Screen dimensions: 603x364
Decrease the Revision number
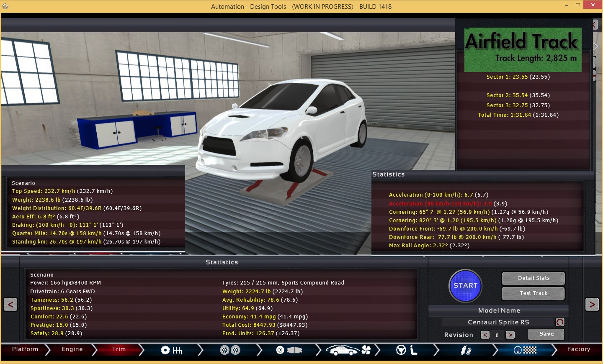click(485, 335)
